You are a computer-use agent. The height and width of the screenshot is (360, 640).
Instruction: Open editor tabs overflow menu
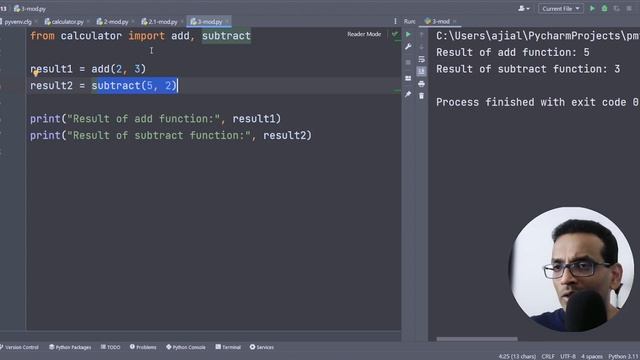pos(395,21)
